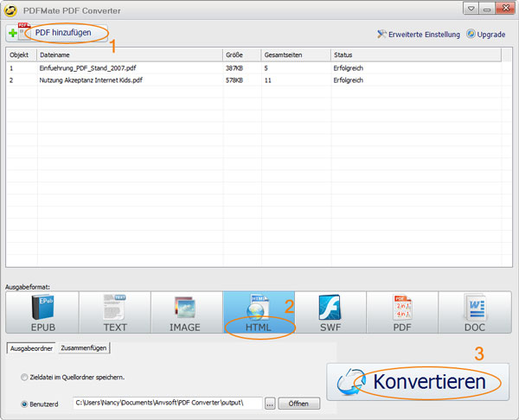Click the green plus add-PDF icon
The height and width of the screenshot is (420, 519).
[x=13, y=33]
